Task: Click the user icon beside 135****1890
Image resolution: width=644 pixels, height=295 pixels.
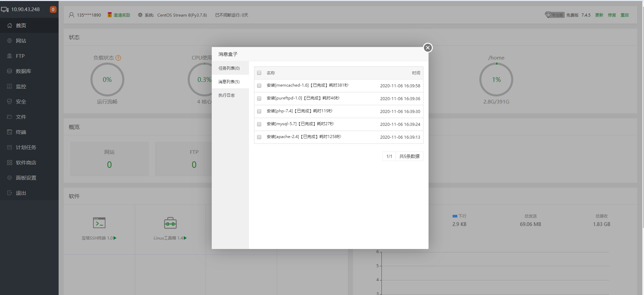Action: coord(71,15)
